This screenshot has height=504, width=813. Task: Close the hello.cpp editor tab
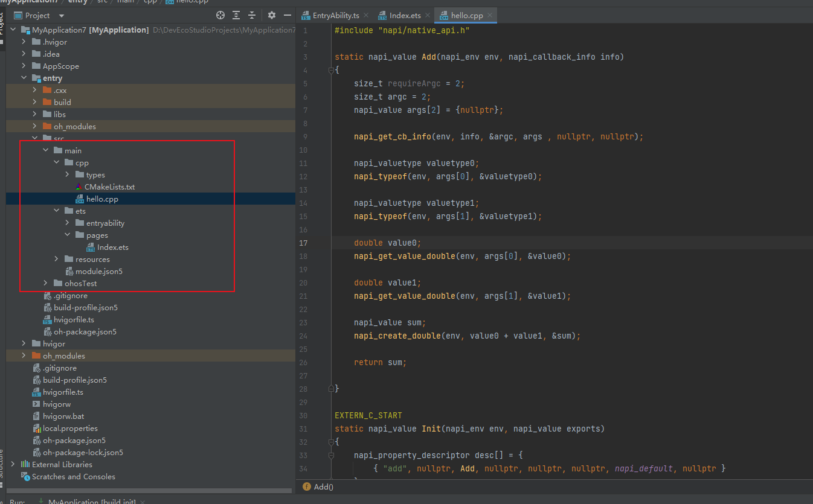[x=489, y=15]
